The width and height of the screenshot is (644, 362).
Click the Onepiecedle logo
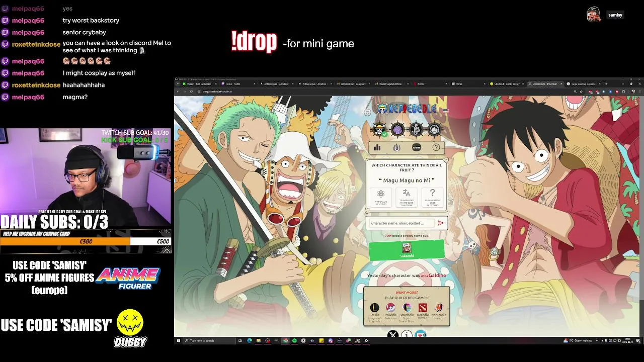tap(407, 109)
